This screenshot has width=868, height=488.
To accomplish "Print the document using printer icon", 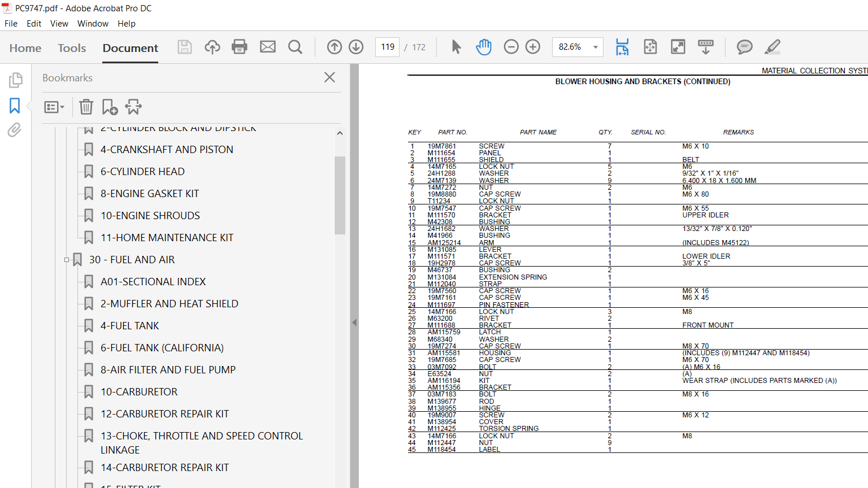I will click(x=240, y=47).
